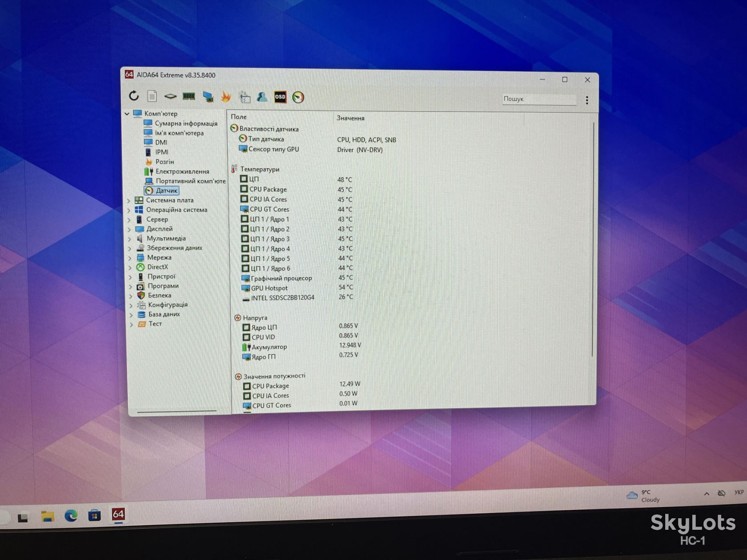Expand the Дисплей tree node

click(130, 229)
